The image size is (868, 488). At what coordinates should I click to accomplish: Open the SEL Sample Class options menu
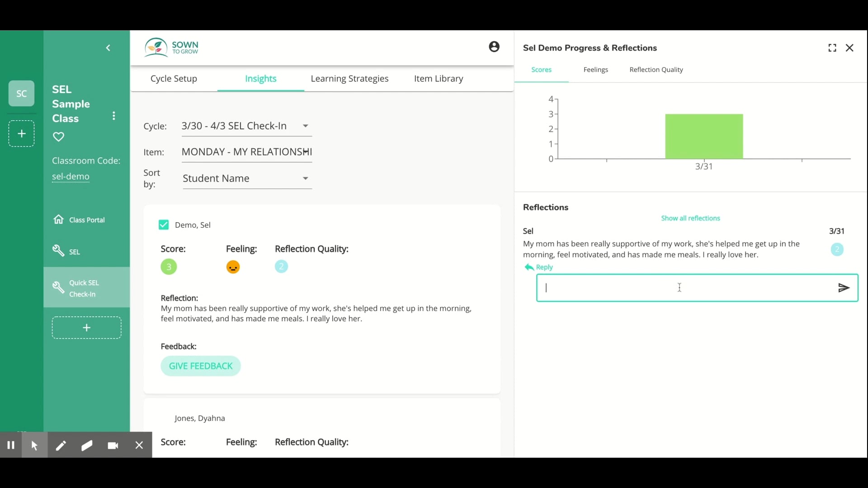[x=114, y=116]
